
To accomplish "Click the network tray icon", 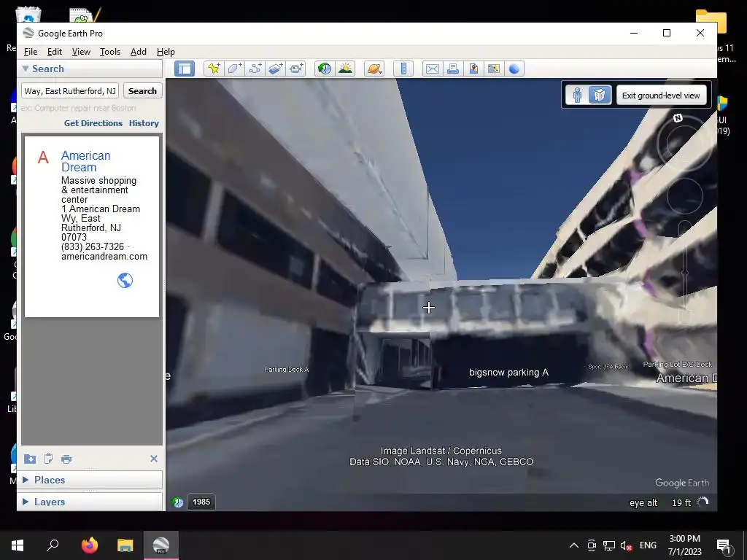I will pyautogui.click(x=608, y=545).
